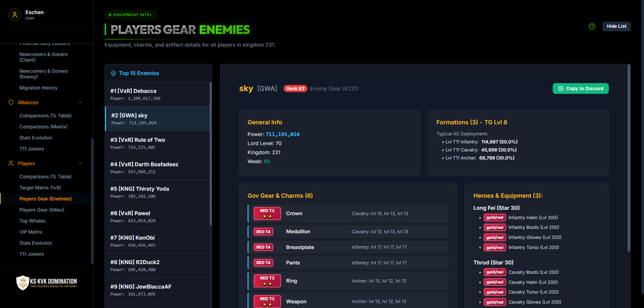Viewport: 644px width, 308px height.
Task: Click the Week value 65
Action: 267,162
